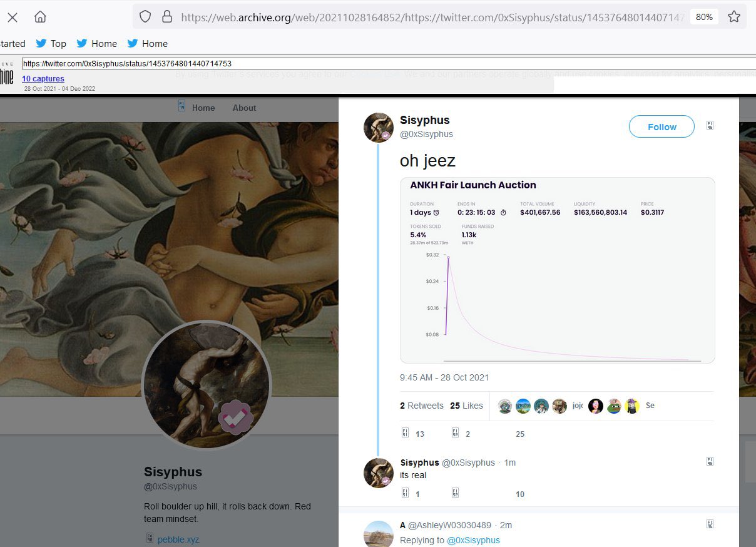Image resolution: width=756 pixels, height=547 pixels.
Task: Open the large Sisyphus profile picture
Action: point(207,384)
